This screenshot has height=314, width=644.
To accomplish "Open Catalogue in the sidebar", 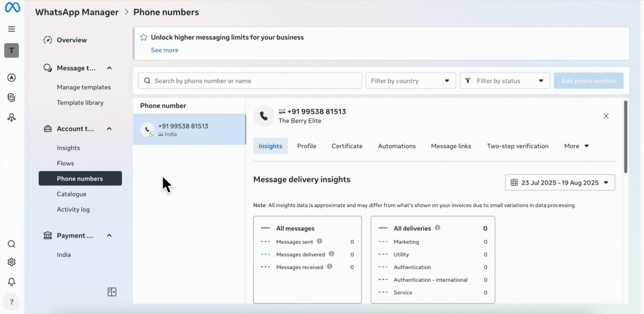I will [x=71, y=194].
